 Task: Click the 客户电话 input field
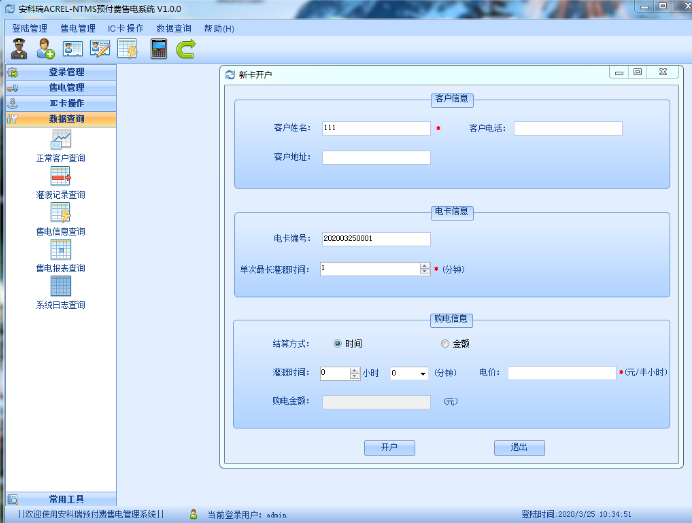click(568, 128)
